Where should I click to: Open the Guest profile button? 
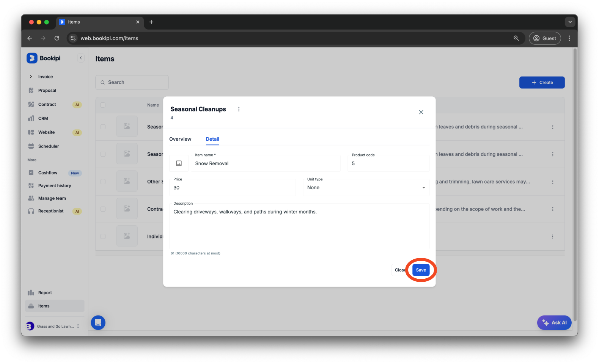(x=545, y=38)
